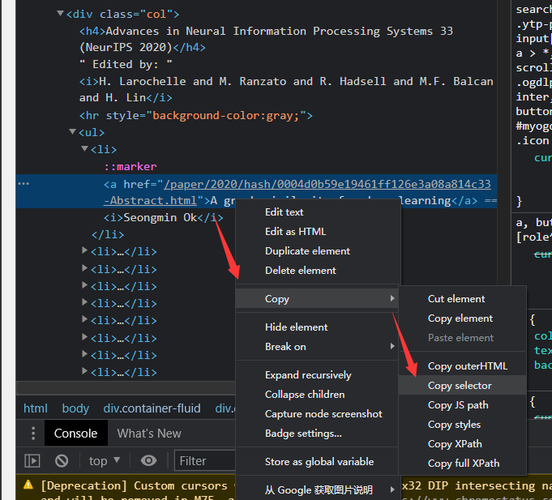Image resolution: width=552 pixels, height=500 pixels.
Task: Open the top context dropdown
Action: click(x=104, y=461)
